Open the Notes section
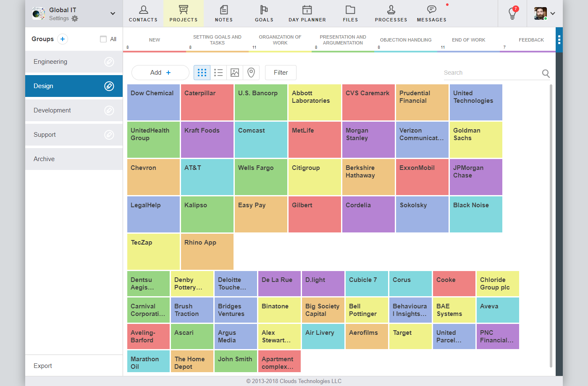This screenshot has height=386, width=588. click(x=224, y=13)
